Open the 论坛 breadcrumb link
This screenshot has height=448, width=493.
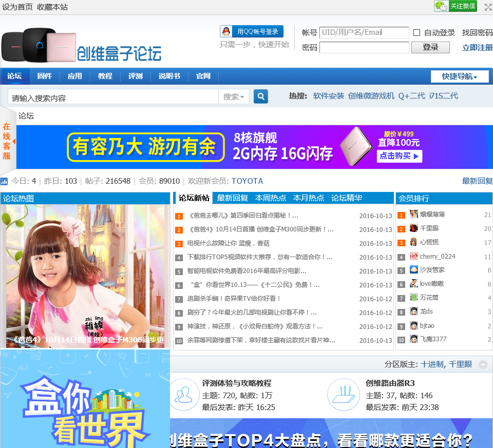point(26,116)
